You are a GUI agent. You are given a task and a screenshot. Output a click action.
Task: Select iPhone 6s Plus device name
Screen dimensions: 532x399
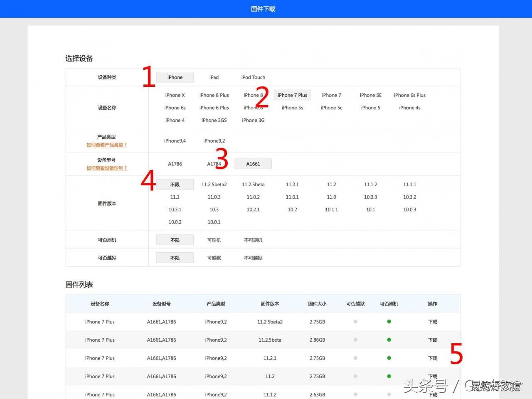(x=410, y=95)
